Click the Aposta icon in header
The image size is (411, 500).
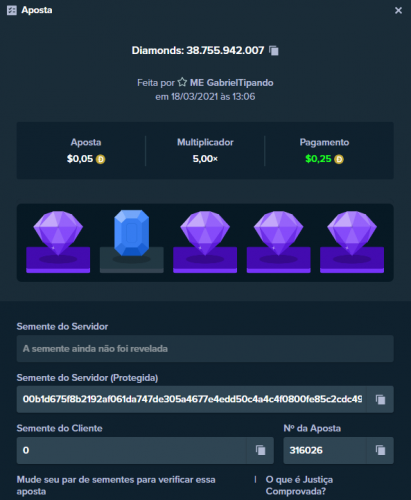(x=12, y=10)
